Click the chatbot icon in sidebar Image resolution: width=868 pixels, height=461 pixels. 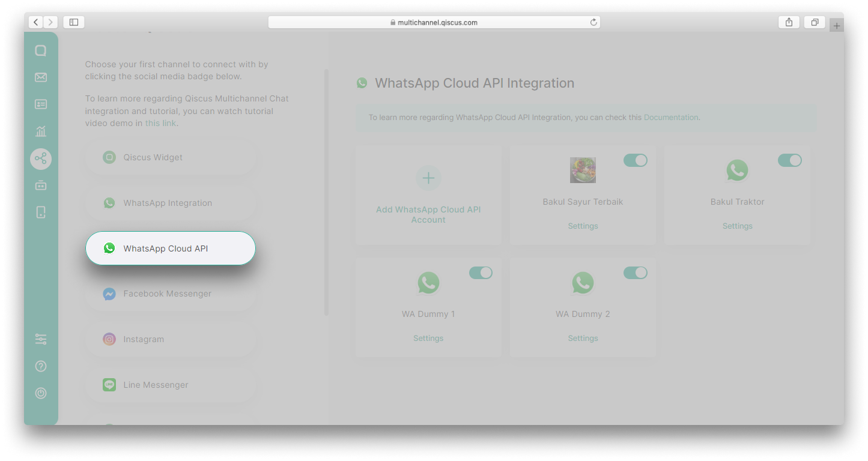coord(41,185)
